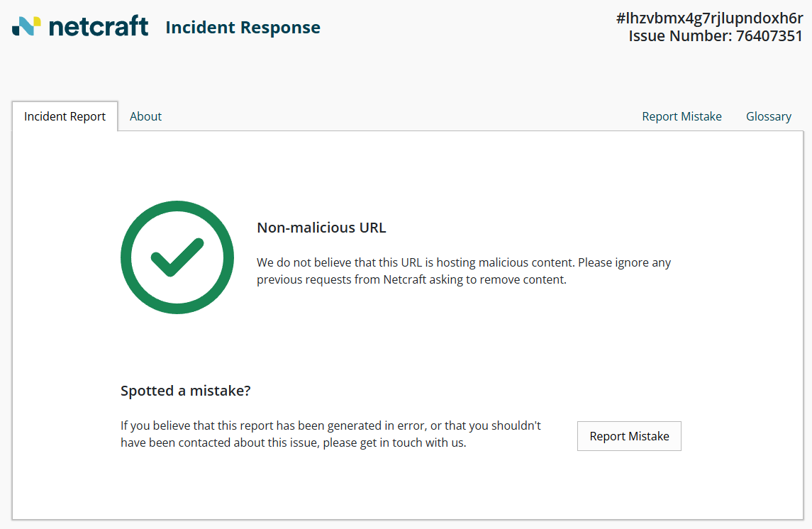Open the Report Mistake link in tab bar
812x529 pixels.
pos(682,116)
